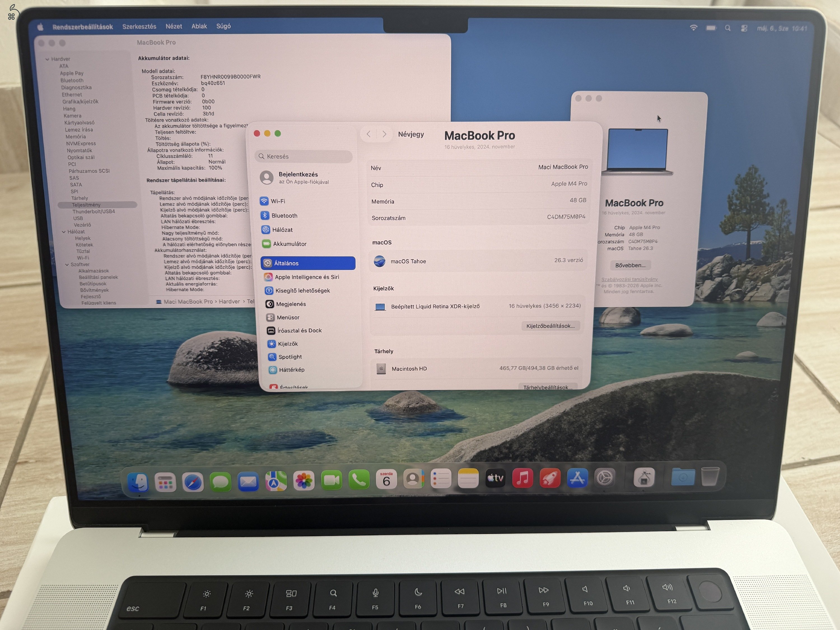Click the Sorozatszám value C4DM75M0P4

(x=566, y=217)
